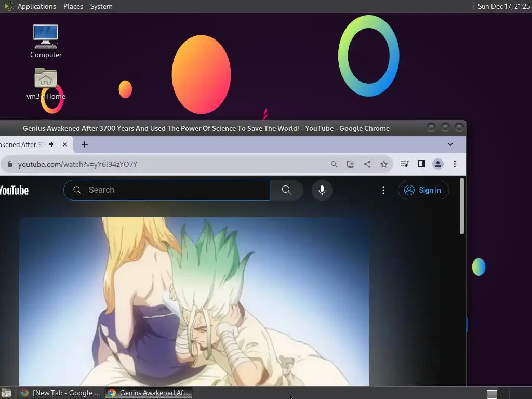This screenshot has width=532, height=399.
Task: Open the Computer desktop icon
Action: (x=46, y=41)
